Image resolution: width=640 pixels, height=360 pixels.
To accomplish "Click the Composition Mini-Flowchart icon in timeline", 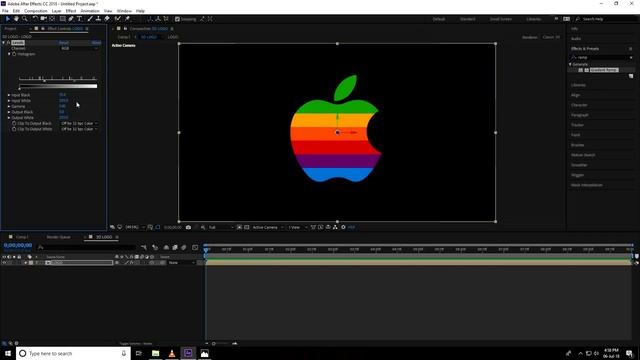I will coord(144,247).
